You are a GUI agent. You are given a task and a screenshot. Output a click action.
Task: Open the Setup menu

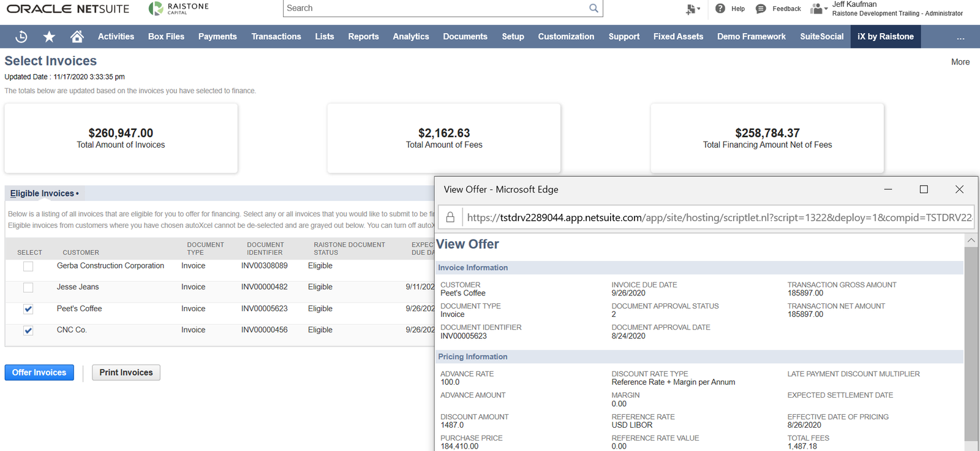click(x=513, y=37)
